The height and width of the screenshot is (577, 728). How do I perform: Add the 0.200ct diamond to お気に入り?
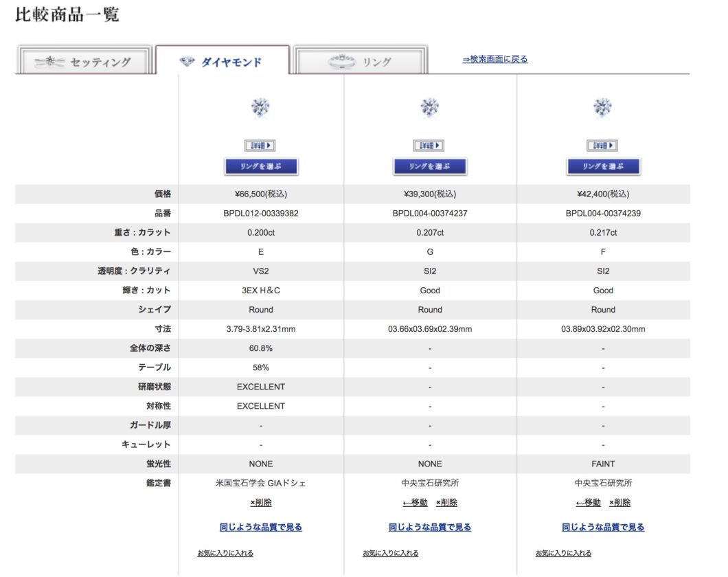225,553
